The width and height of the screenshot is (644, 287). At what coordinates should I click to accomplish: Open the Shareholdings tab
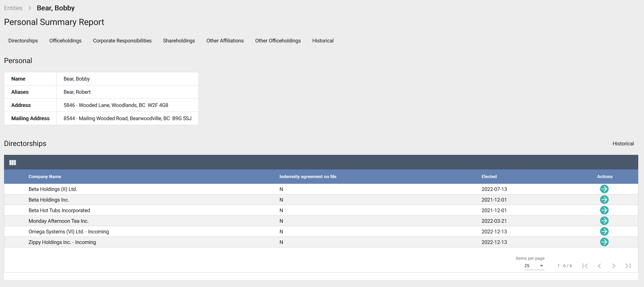[x=179, y=41]
